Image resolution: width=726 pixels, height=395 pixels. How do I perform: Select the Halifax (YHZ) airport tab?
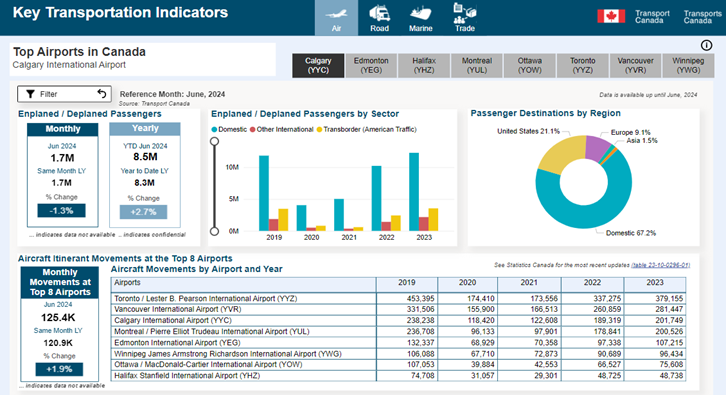pyautogui.click(x=424, y=65)
